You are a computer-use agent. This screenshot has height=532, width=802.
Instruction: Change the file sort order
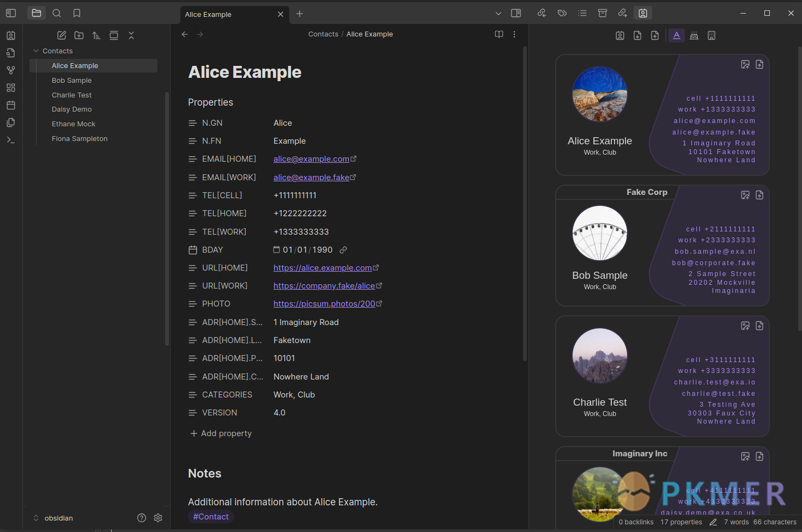96,35
